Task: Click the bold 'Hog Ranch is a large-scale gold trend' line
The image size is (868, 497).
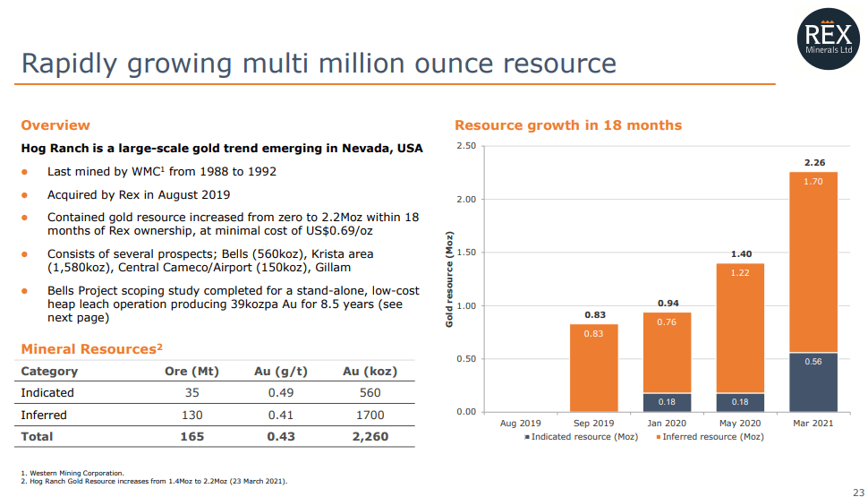Action: click(222, 149)
